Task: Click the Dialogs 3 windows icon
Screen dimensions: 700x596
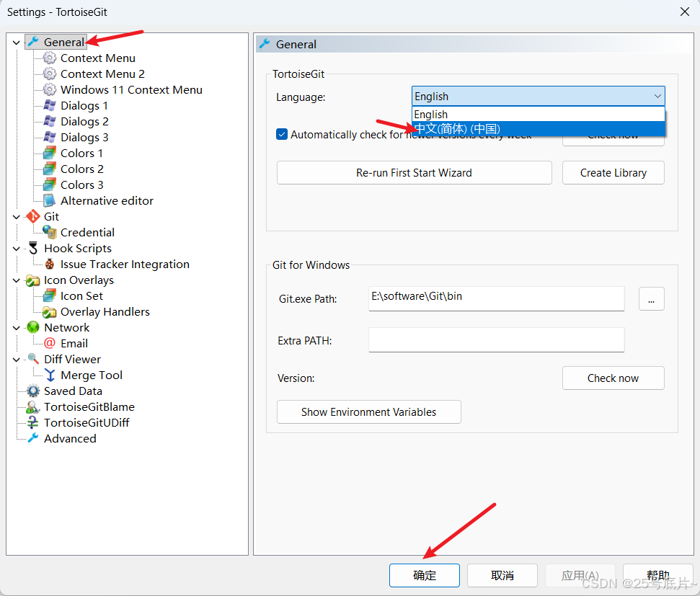Action: [50, 137]
